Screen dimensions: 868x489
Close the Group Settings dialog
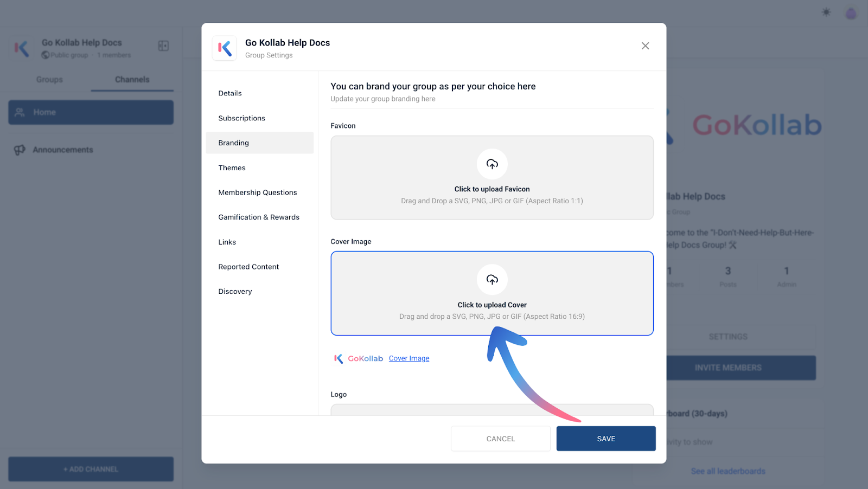point(645,46)
